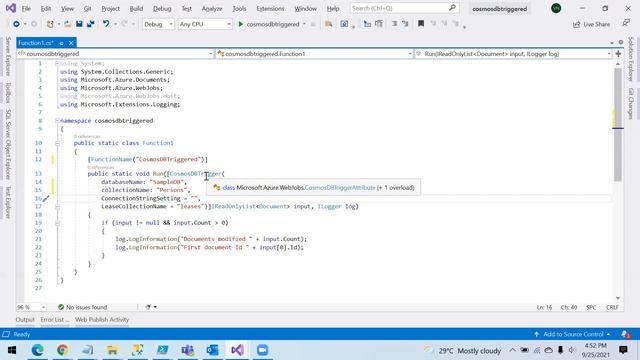Open the Solution Explorer side tab
This screenshot has width=640, height=360.
631,59
